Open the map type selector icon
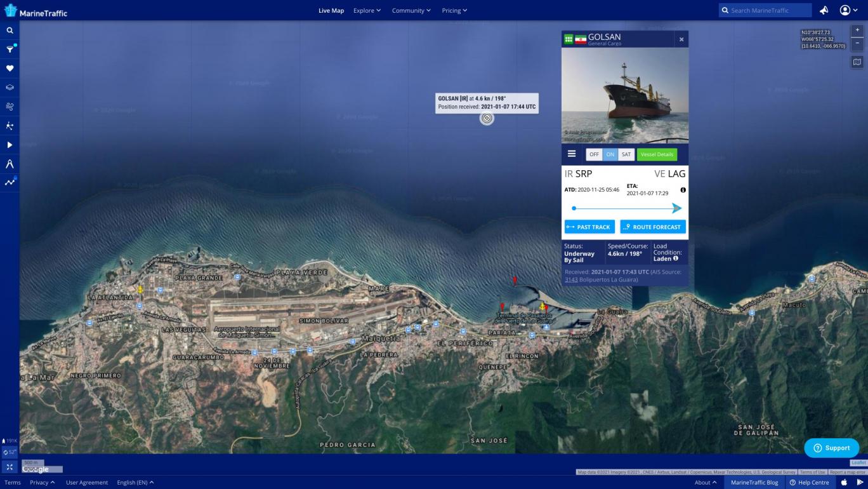 click(857, 62)
